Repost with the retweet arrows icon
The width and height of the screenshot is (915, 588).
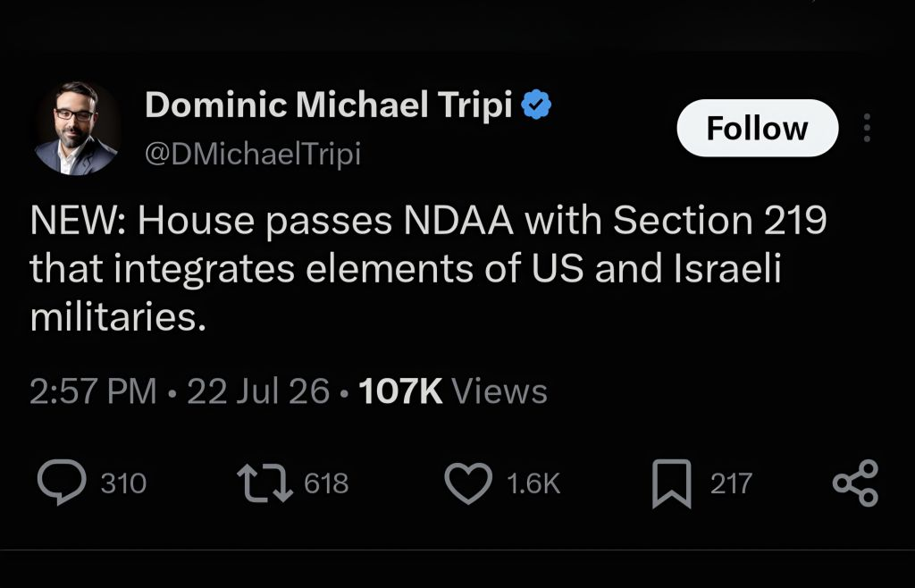[264, 483]
